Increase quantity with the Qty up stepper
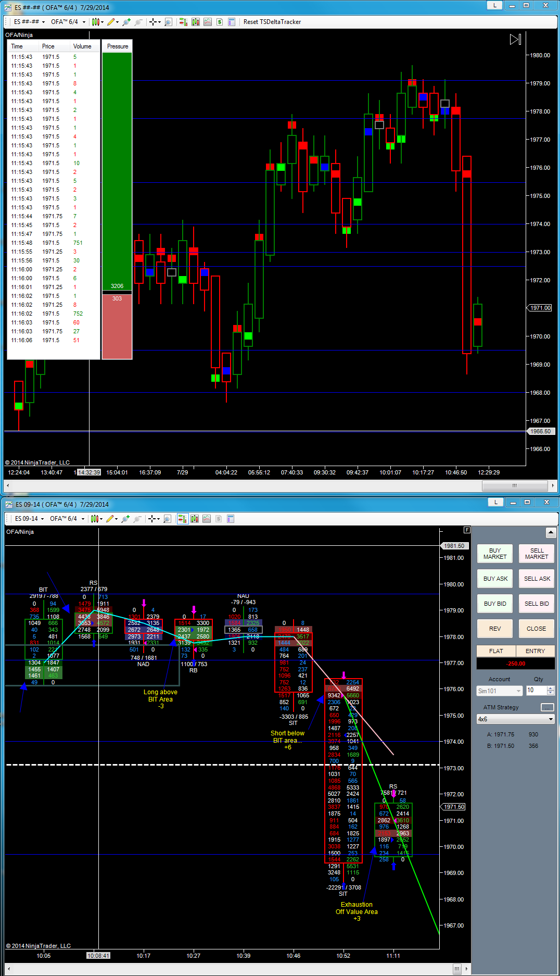 pyautogui.click(x=551, y=688)
